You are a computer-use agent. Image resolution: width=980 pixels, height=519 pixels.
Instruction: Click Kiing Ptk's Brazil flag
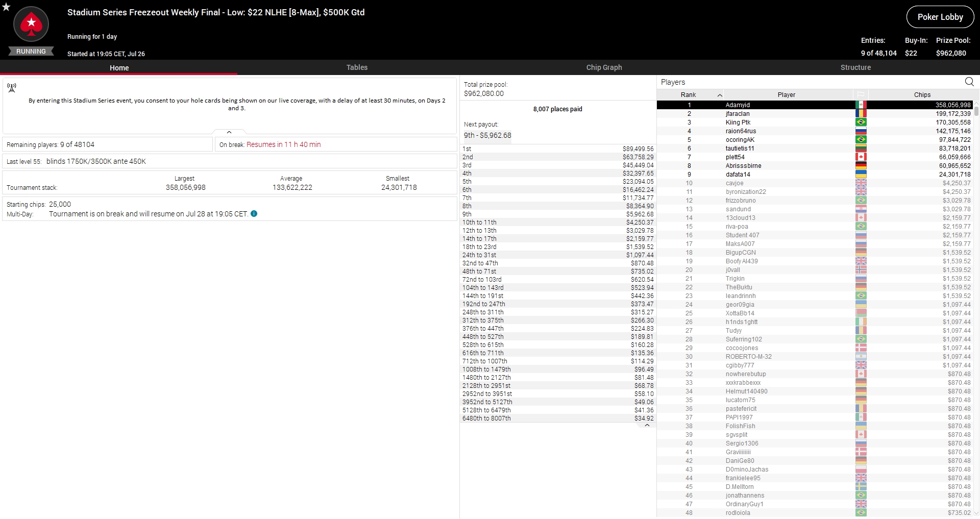pyautogui.click(x=861, y=122)
